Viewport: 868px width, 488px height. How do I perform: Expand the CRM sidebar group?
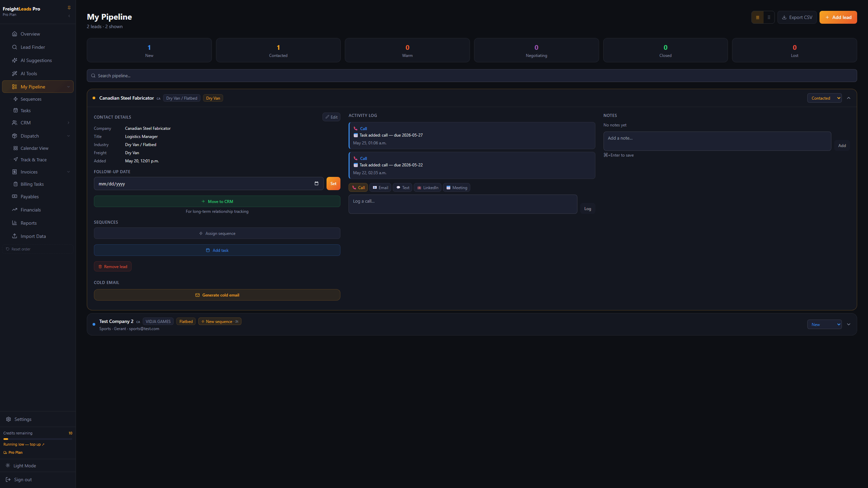coord(68,123)
